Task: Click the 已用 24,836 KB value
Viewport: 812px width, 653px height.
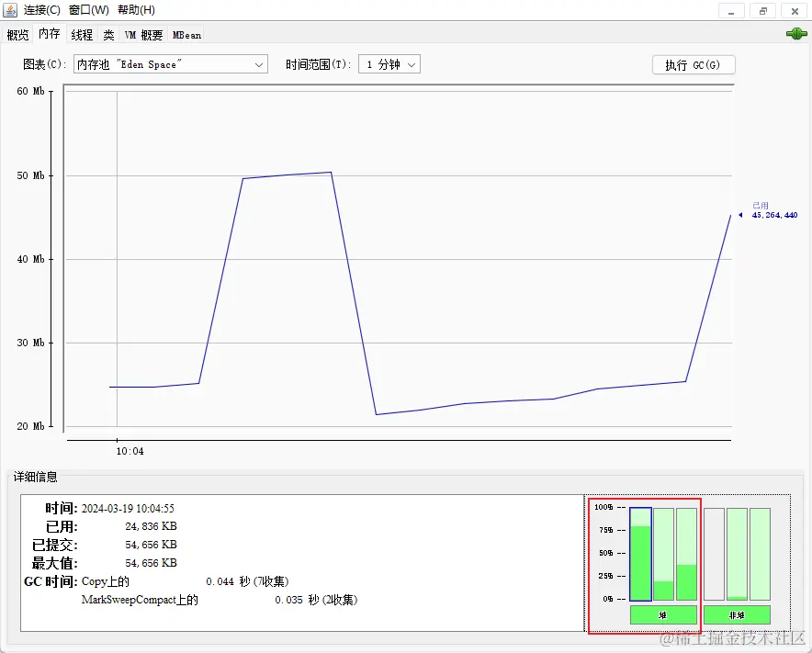Action: click(x=151, y=526)
